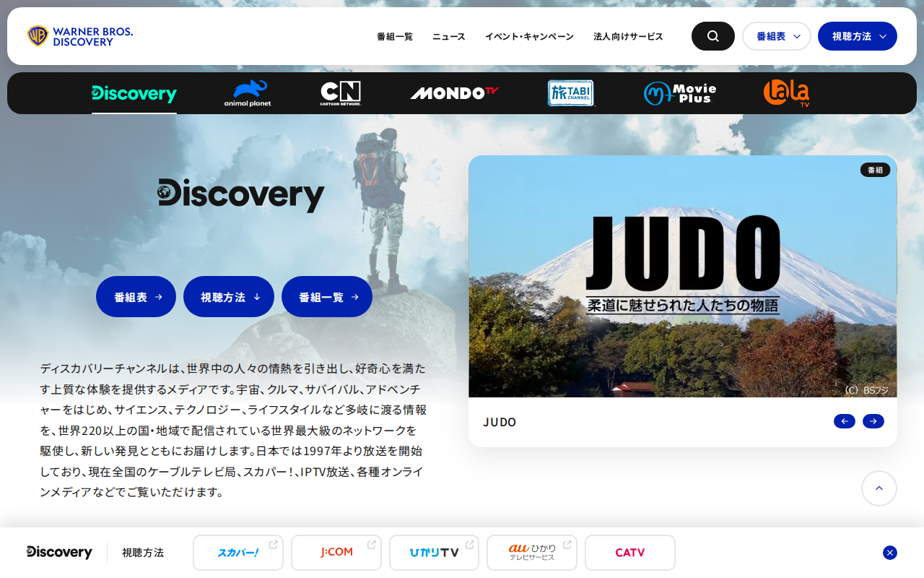Click the large Discovery logo in hero

(x=241, y=195)
